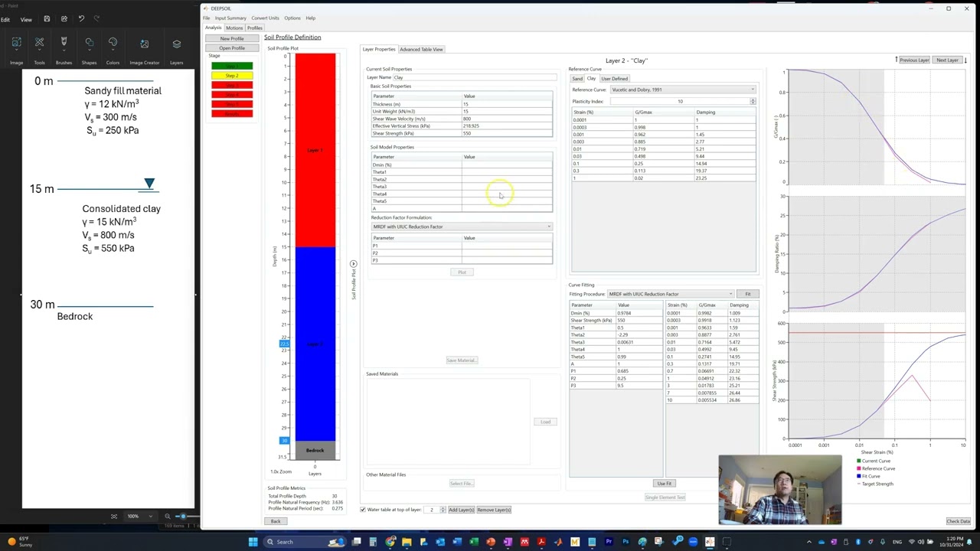Viewport: 980px width, 551px height.
Task: Click the Back button
Action: [x=275, y=521]
